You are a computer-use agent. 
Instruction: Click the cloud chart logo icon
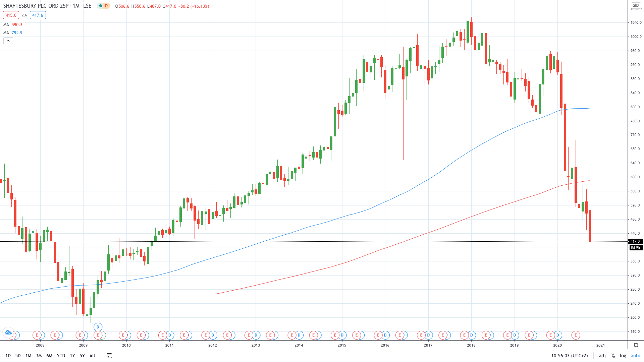(x=8, y=333)
